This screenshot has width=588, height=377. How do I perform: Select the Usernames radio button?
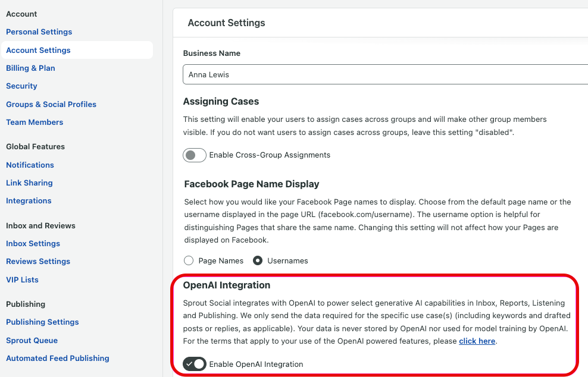tap(258, 260)
